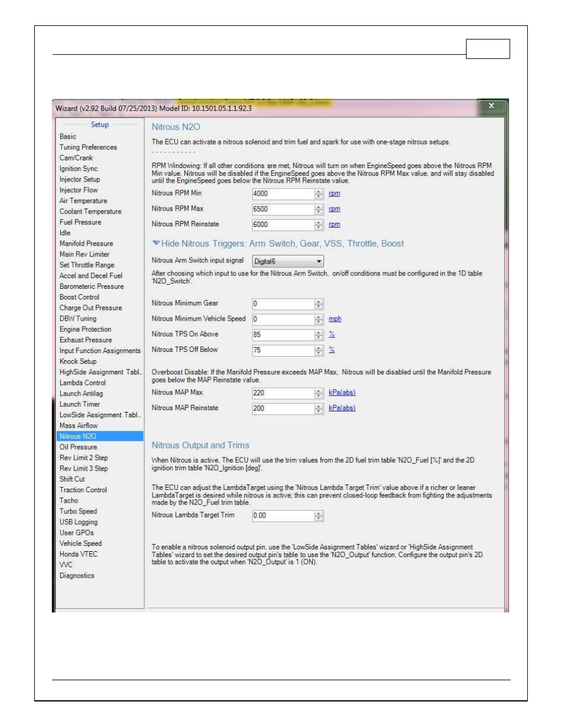Select Knock Setup in the list
This screenshot has height=728, width=562.
tap(78, 361)
